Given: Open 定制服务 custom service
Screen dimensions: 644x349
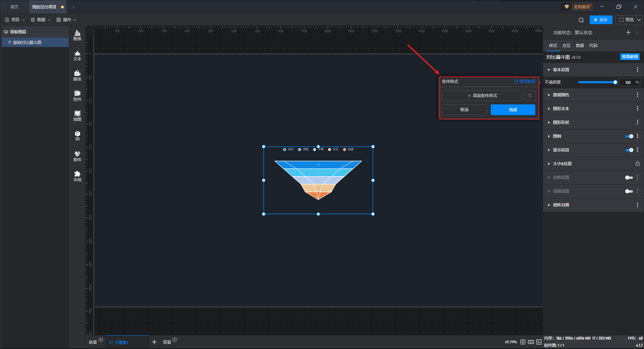Looking at the screenshot, I should pyautogui.click(x=578, y=7).
